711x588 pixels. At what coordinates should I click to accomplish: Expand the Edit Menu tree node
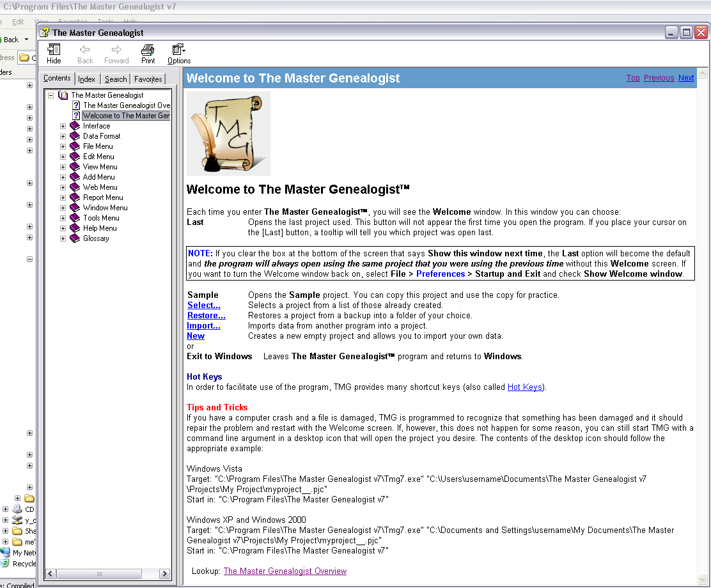coord(63,157)
